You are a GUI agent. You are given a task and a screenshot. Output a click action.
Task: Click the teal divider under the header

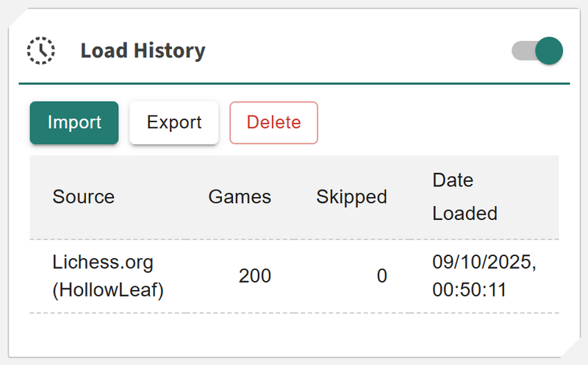click(x=294, y=84)
